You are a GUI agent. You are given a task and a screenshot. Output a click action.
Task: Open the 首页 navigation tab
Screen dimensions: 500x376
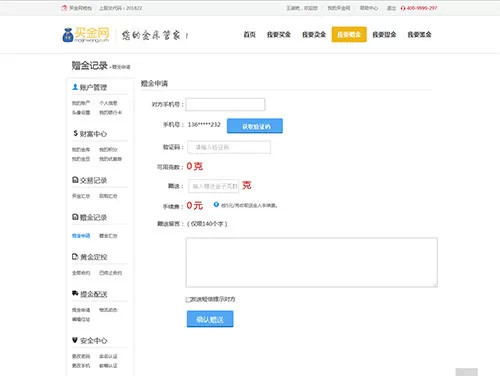click(x=249, y=34)
